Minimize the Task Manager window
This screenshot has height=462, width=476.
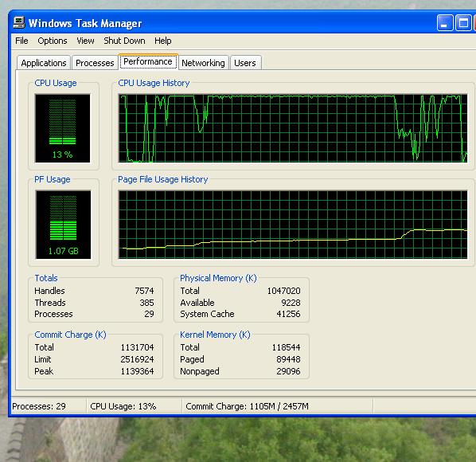pos(445,23)
